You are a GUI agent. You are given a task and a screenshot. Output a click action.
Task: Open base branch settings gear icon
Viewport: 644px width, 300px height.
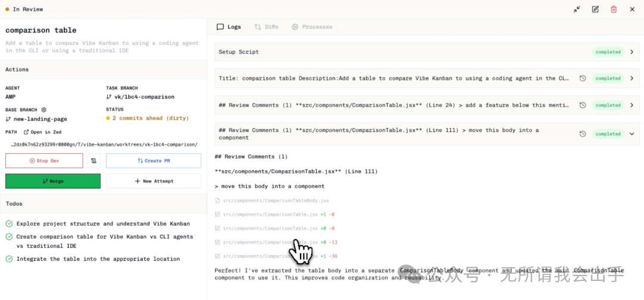pos(44,110)
